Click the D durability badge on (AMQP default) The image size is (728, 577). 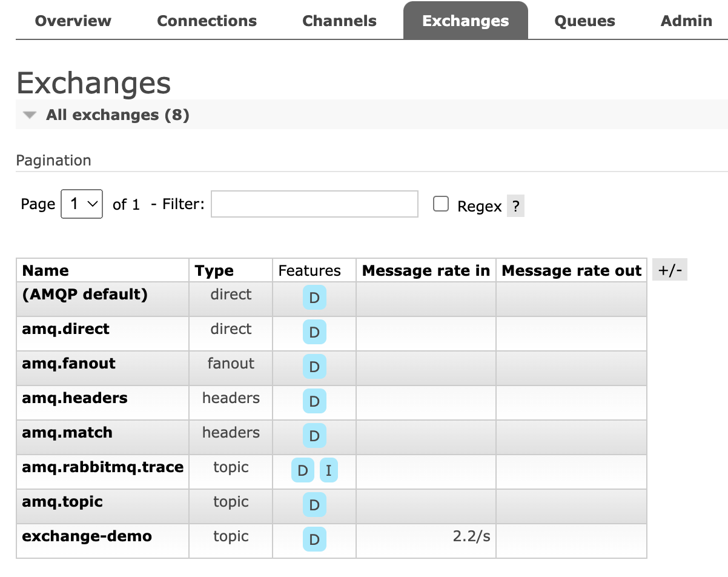(x=314, y=297)
